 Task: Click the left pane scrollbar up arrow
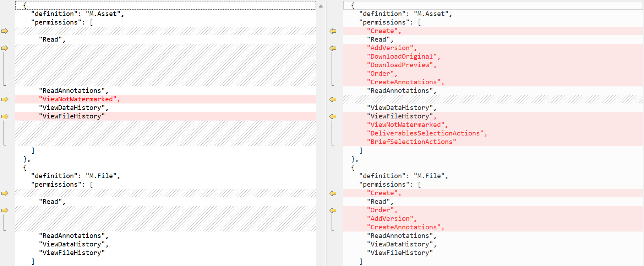tap(321, 6)
